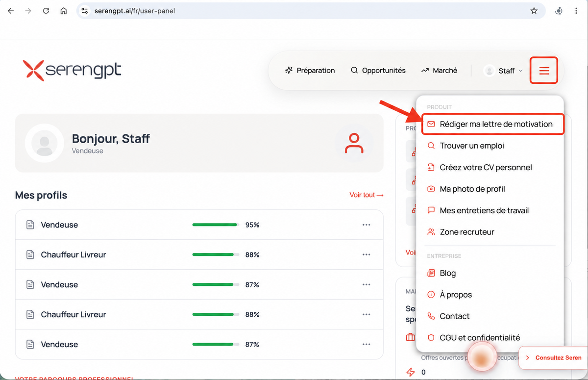Expand the Staff account dropdown
The image size is (588, 380).
pyautogui.click(x=504, y=71)
